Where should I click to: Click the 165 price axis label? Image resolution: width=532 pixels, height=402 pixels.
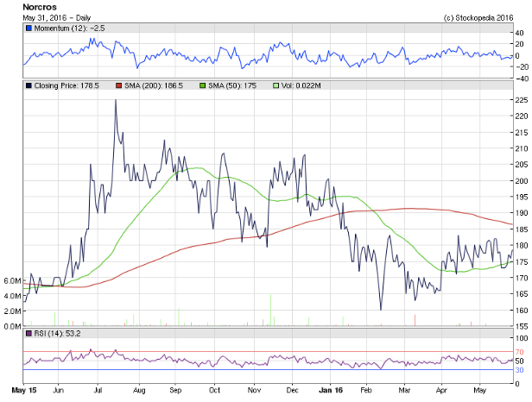(x=522, y=294)
